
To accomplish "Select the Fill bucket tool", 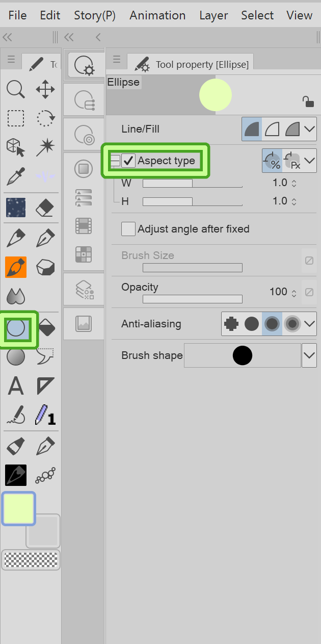I will pos(46,327).
